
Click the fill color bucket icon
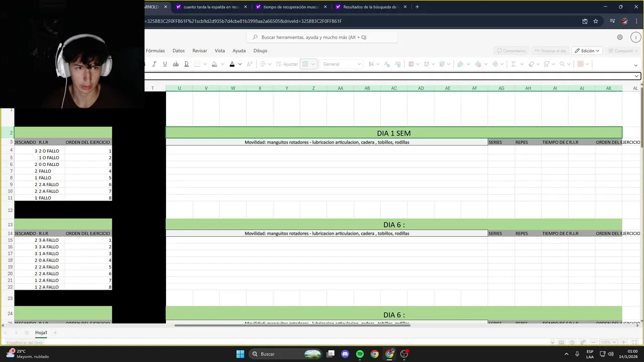pyautogui.click(x=214, y=64)
